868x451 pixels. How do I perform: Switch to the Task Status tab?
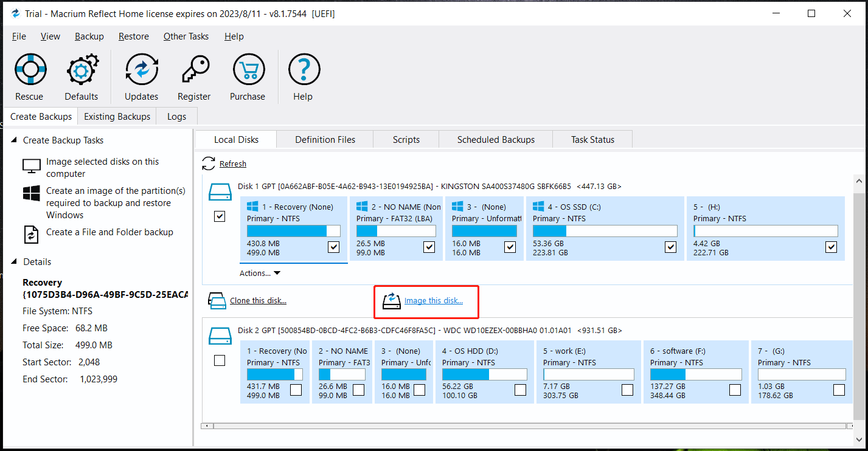(592, 139)
